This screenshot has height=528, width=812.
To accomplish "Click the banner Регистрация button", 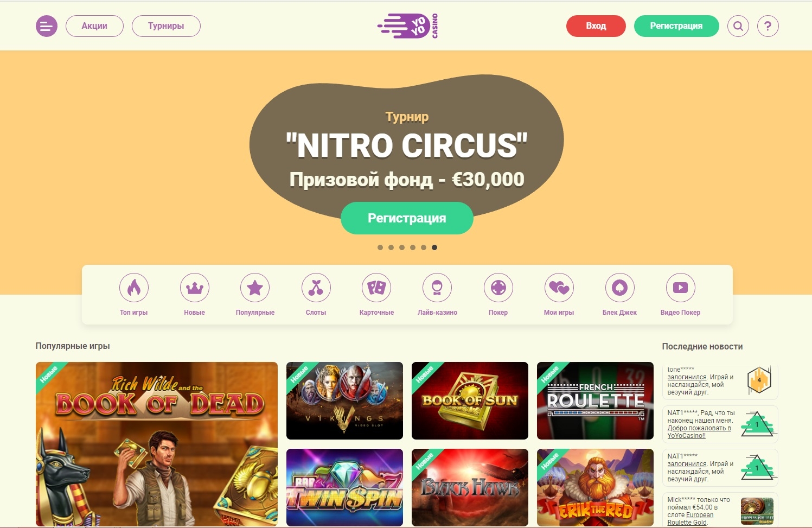I will pyautogui.click(x=407, y=218).
